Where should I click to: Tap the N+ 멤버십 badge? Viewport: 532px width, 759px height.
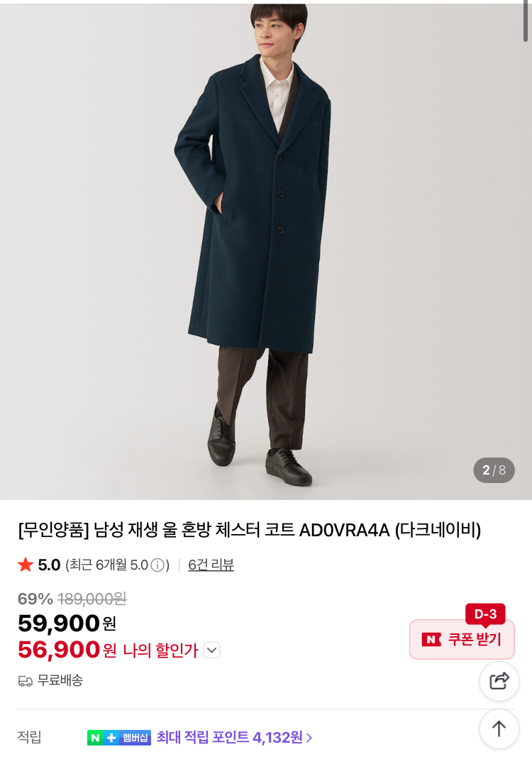pos(119,738)
